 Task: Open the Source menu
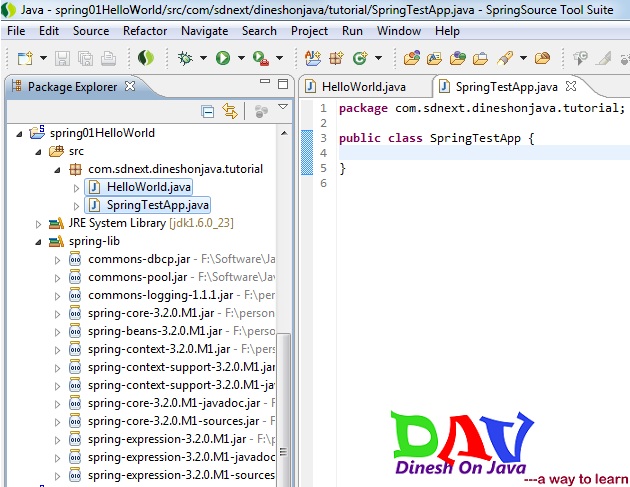(x=91, y=31)
